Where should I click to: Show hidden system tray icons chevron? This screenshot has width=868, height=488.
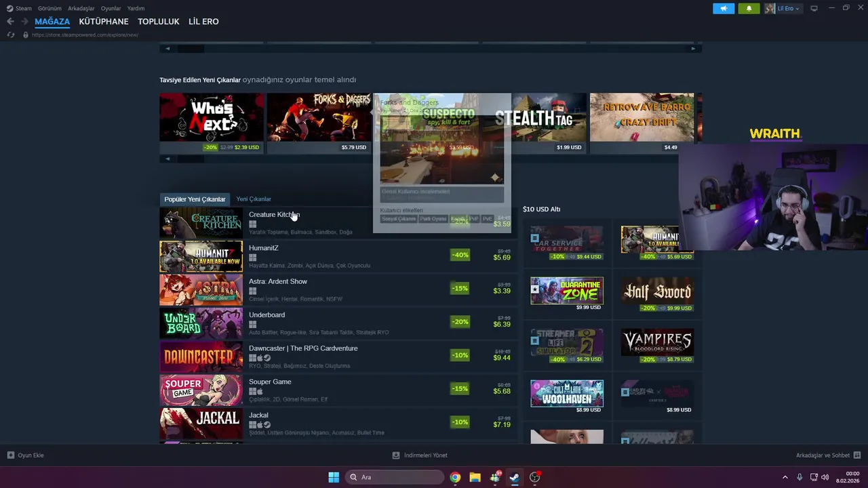click(x=785, y=477)
